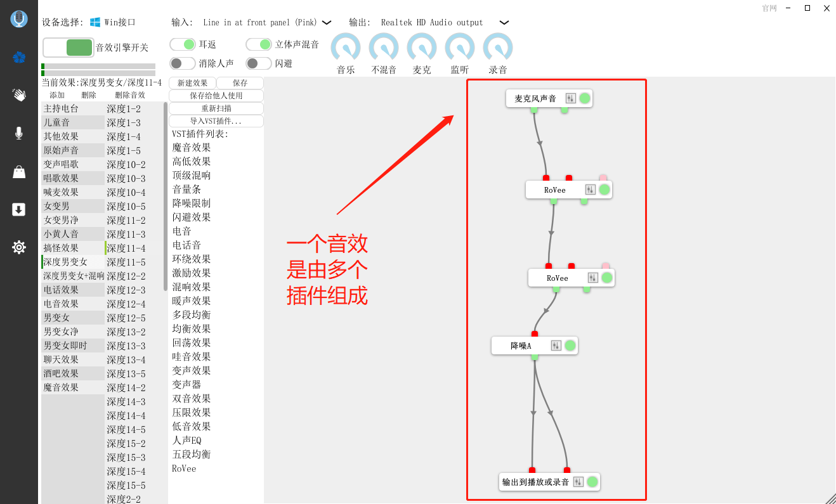Select 顶级混响 in VST plugin list

pos(192,175)
